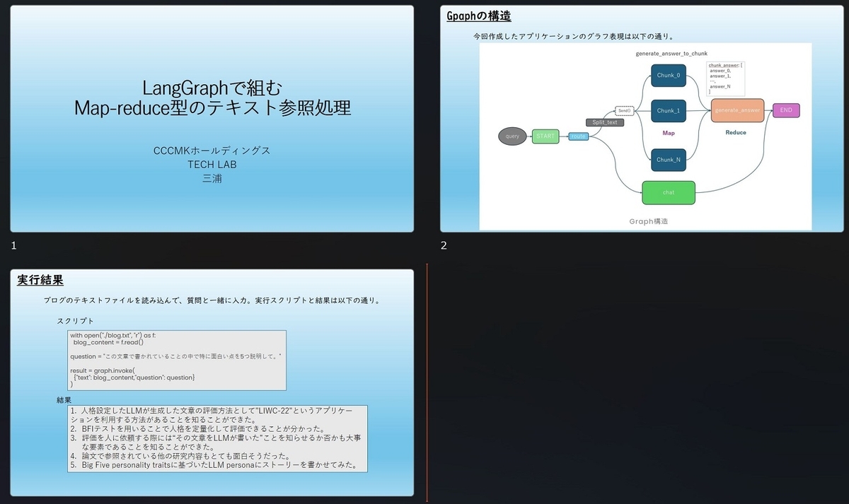Click the 'Split_text' node
Viewport: 849px width, 504px height.
coord(604,122)
